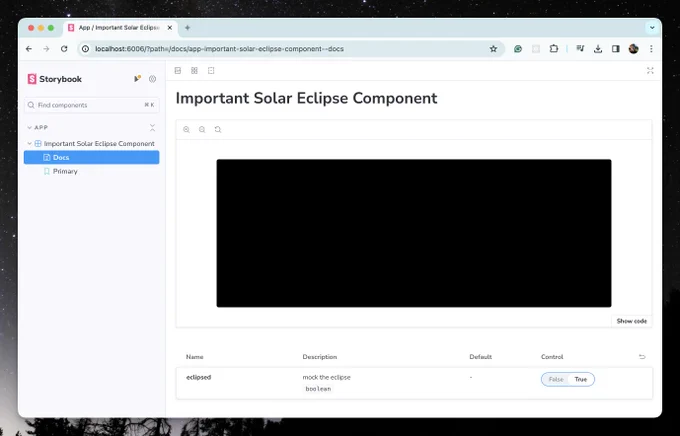Click the 'Name' column header

194,357
